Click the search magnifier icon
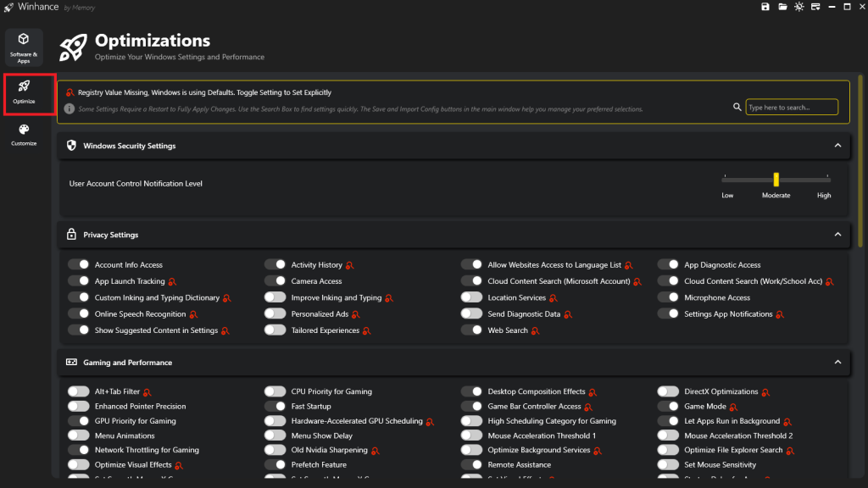The image size is (868, 488). coord(737,107)
